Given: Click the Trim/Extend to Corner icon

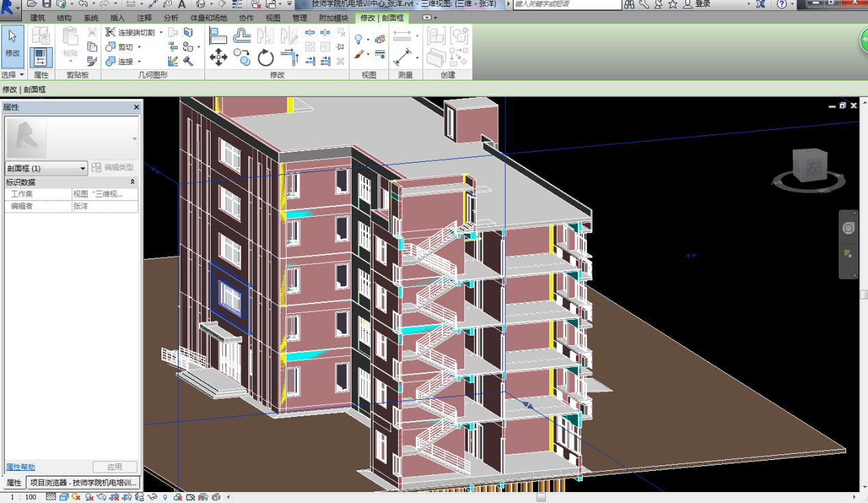Looking at the screenshot, I should pos(290,58).
